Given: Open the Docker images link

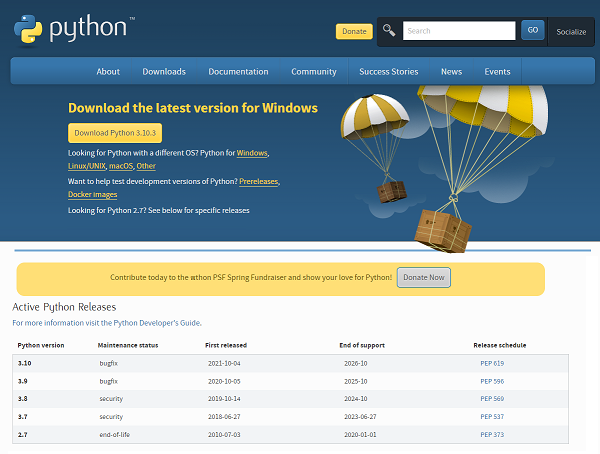Looking at the screenshot, I should coord(93,194).
